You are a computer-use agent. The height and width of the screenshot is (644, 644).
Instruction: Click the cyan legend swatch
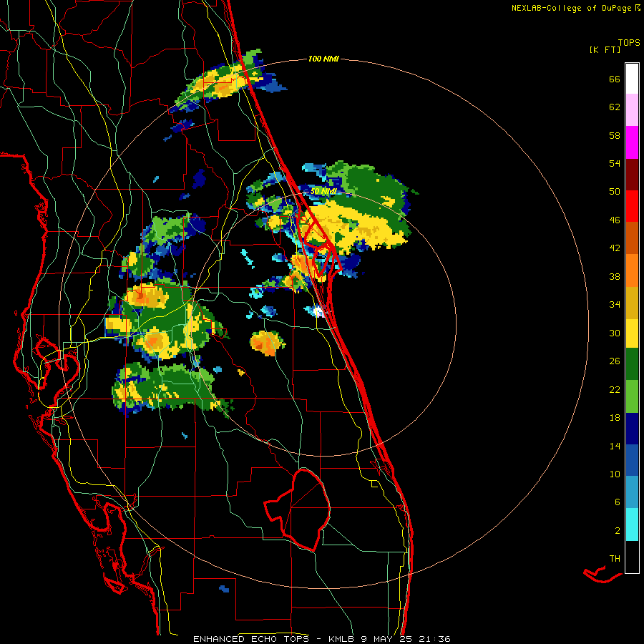click(632, 525)
